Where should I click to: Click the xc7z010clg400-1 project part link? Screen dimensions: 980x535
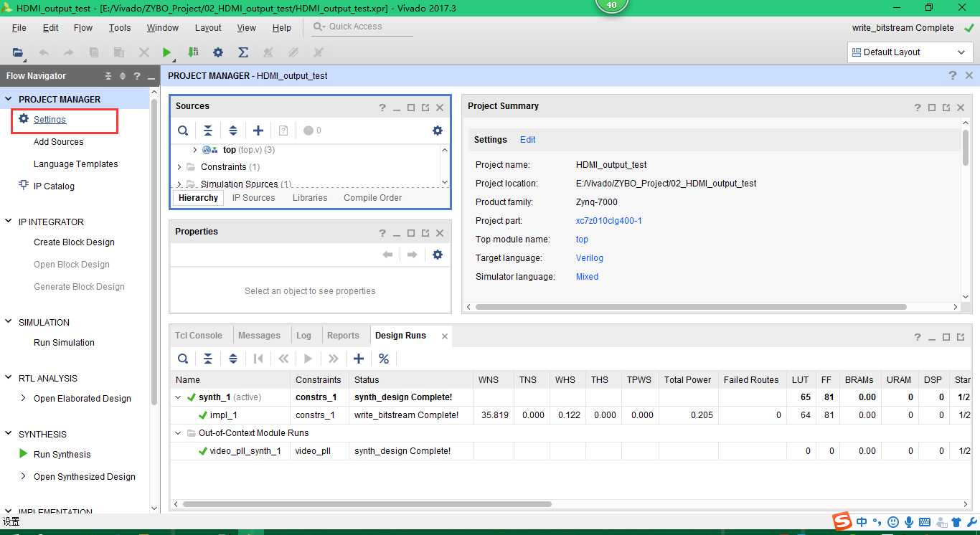[x=609, y=221]
